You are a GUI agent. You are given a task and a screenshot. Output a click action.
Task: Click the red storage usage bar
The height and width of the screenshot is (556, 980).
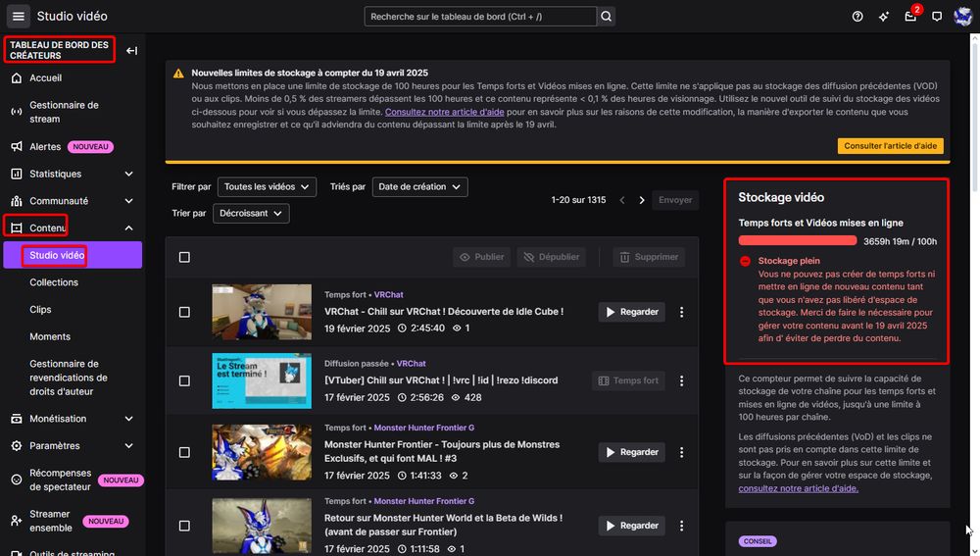[798, 241]
